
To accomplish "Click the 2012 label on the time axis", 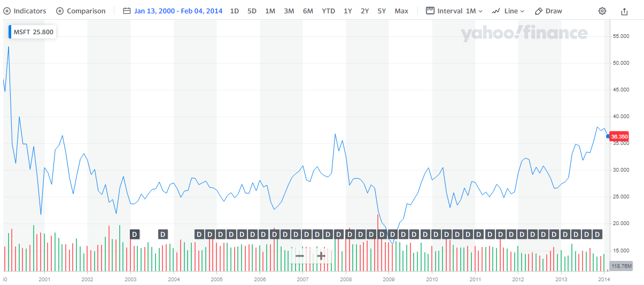I will pyautogui.click(x=518, y=279).
